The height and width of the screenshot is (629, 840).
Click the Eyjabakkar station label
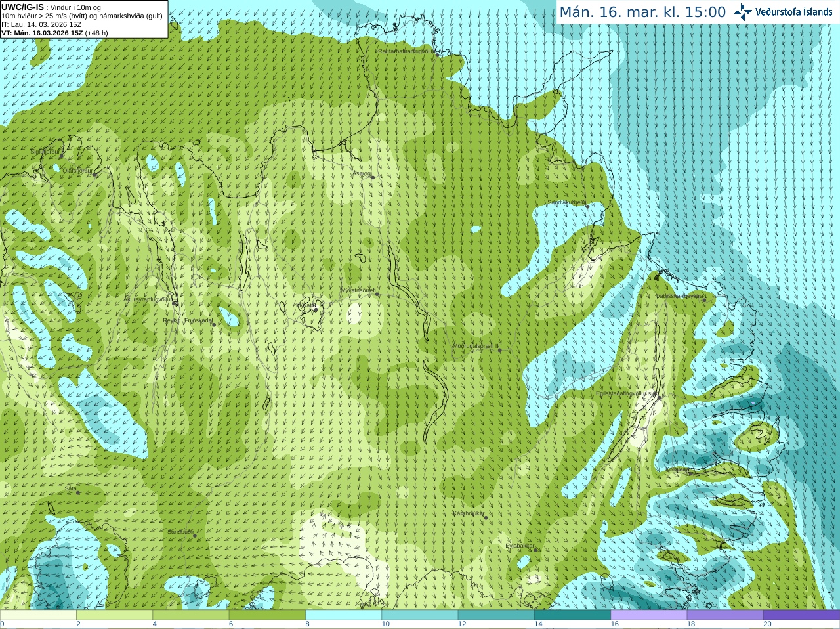point(520,546)
